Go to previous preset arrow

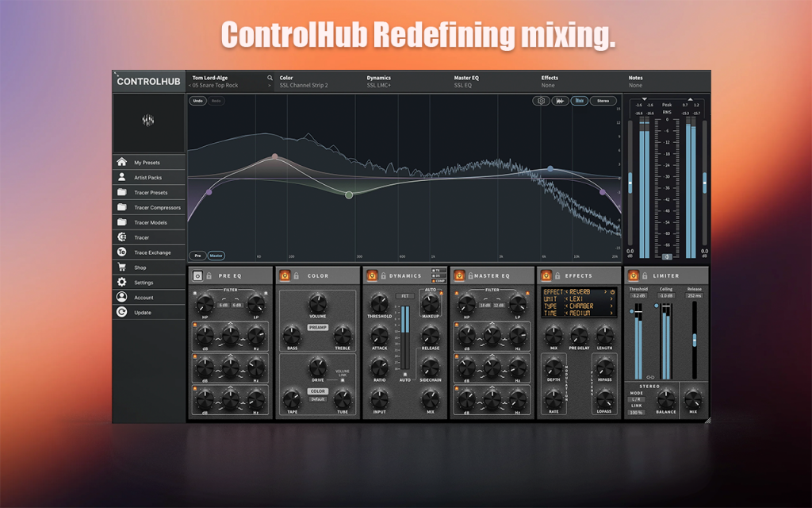pyautogui.click(x=190, y=86)
